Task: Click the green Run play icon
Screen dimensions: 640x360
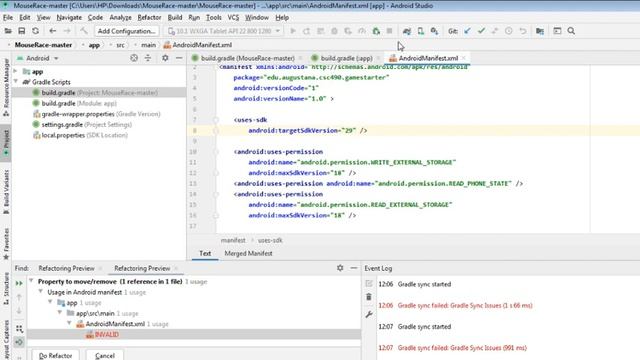Action: coord(293,31)
